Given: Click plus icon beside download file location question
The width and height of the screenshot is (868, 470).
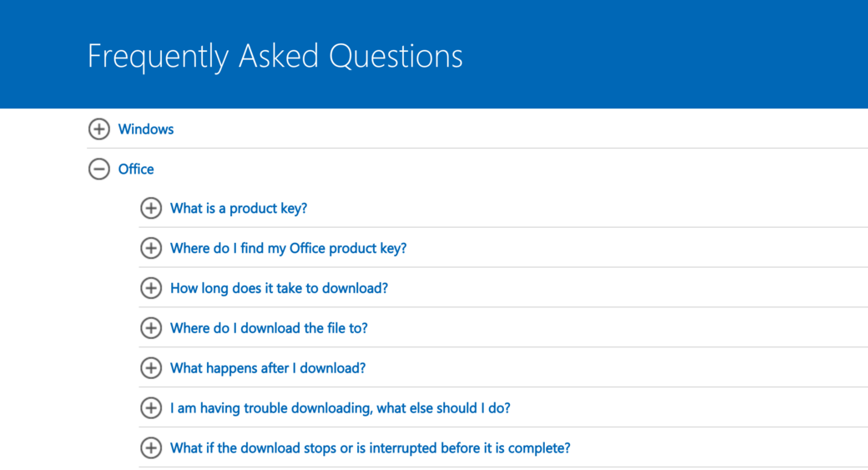Looking at the screenshot, I should (151, 329).
